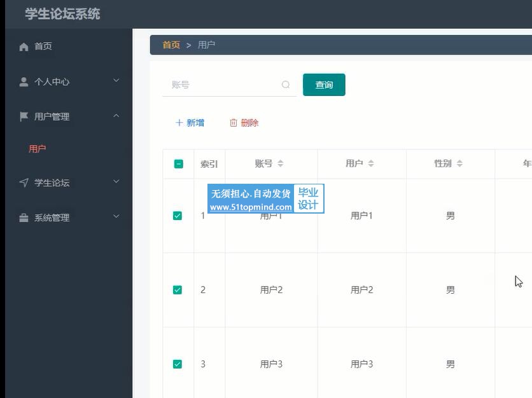The image size is (532, 398).
Task: Click the paper plane icon beside 学生论坛
Action: click(x=24, y=182)
